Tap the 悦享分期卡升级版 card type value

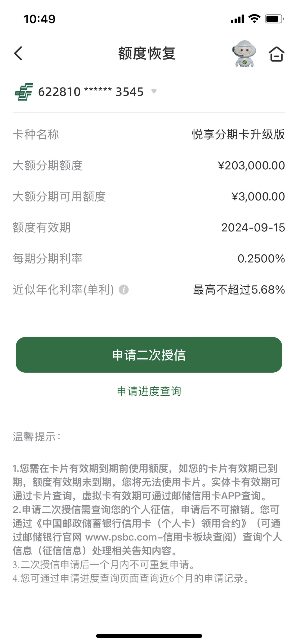(x=238, y=134)
